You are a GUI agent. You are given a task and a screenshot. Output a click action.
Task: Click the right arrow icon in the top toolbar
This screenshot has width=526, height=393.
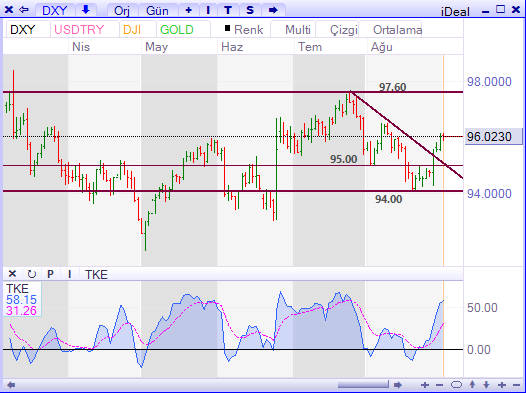point(273,10)
